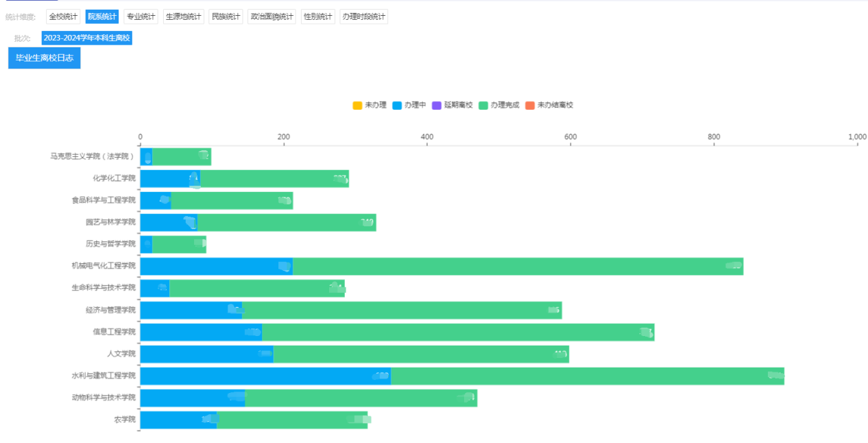Click the 性别统计 tab
Viewport: 868px width, 443px height.
[x=317, y=16]
